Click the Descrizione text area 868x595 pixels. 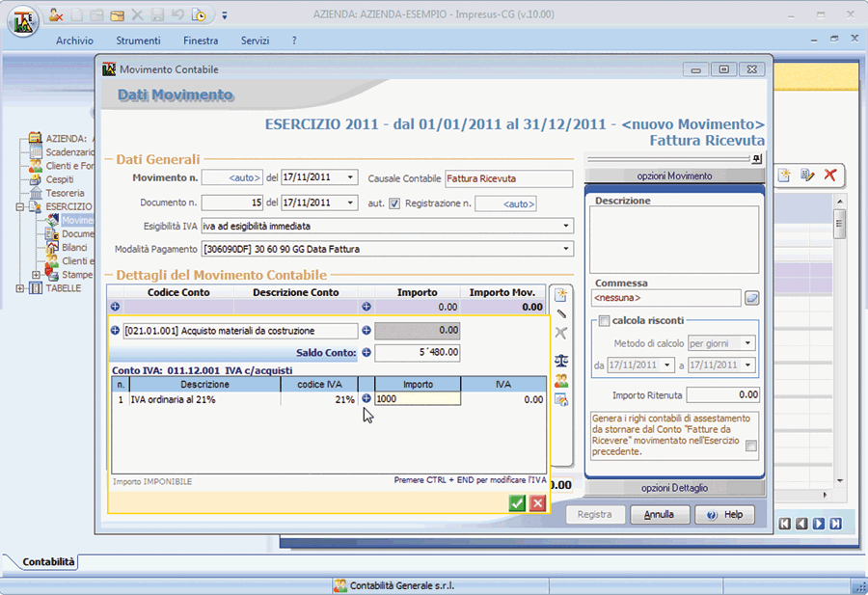[674, 240]
